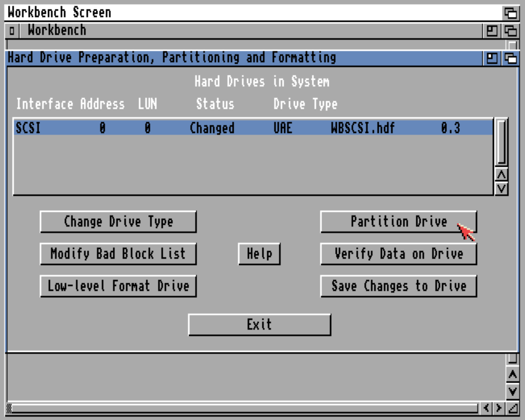Open the Help button
525x420 pixels.
pyautogui.click(x=259, y=254)
